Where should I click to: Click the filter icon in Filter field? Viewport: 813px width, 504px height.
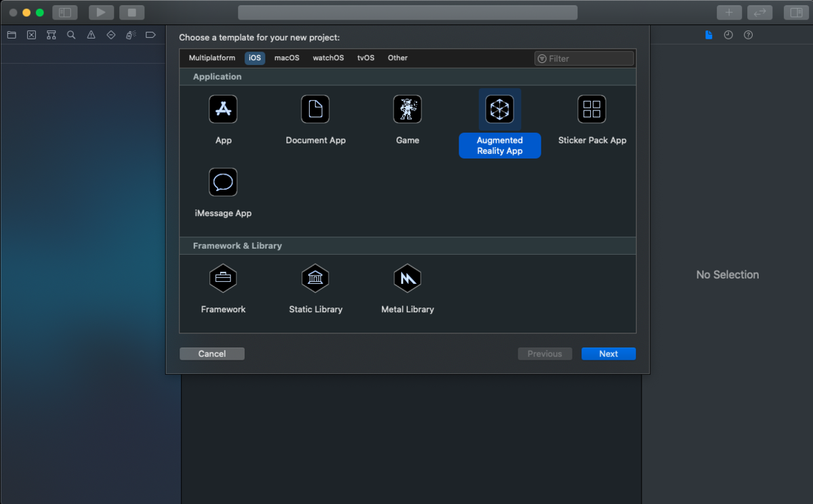(x=542, y=58)
